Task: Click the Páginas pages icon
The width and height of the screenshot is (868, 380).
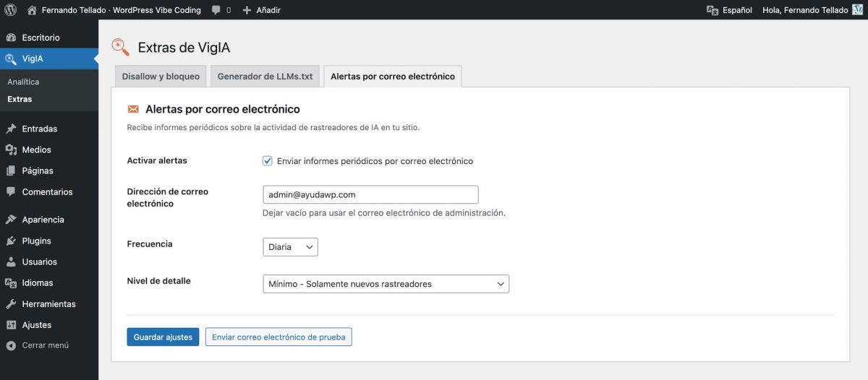Action: click(10, 170)
